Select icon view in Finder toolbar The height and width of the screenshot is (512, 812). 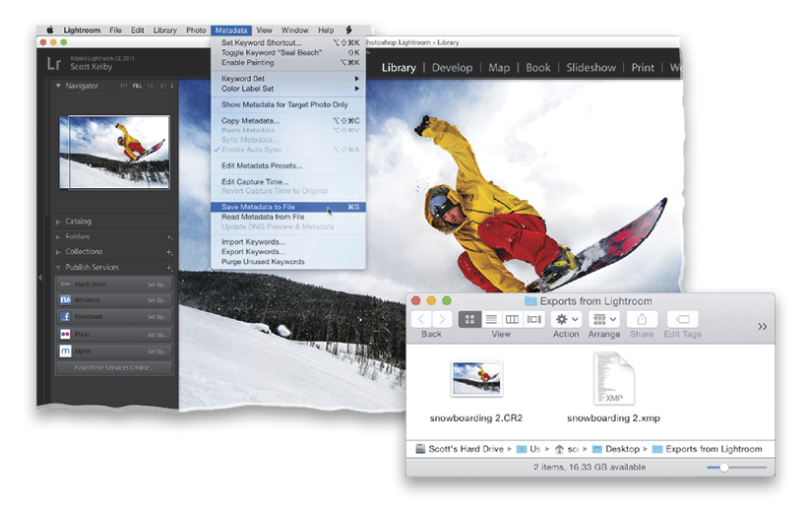pyautogui.click(x=469, y=319)
